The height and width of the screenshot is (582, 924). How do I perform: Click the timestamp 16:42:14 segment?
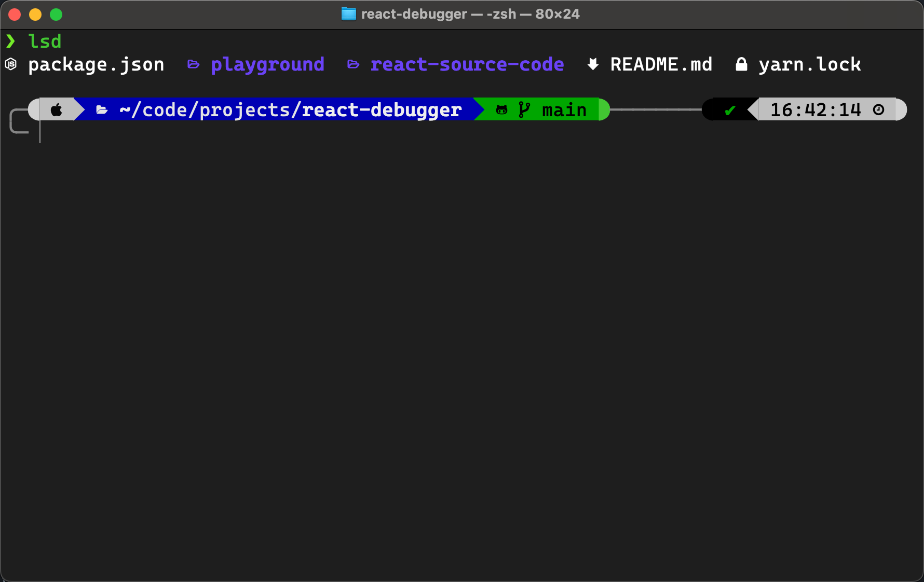pyautogui.click(x=816, y=109)
